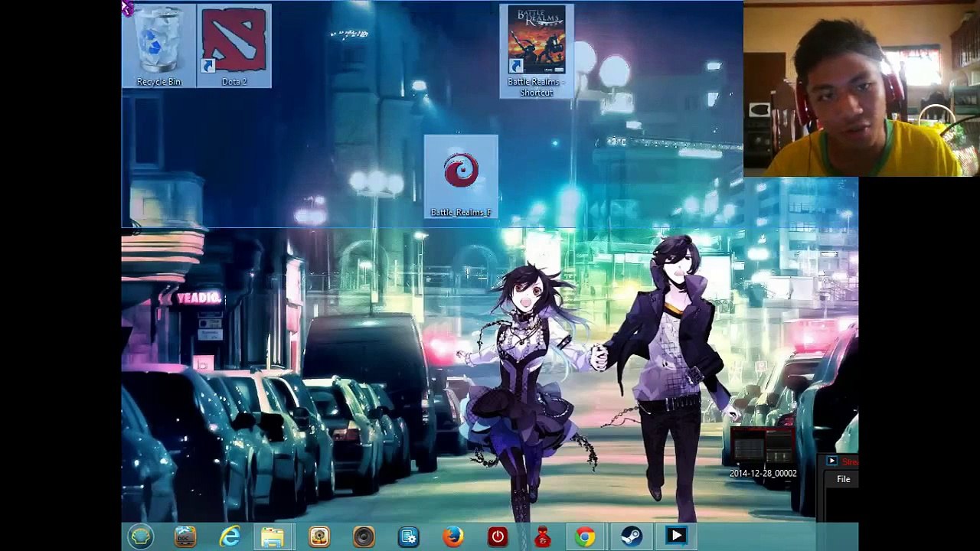The width and height of the screenshot is (980, 551).
Task: Open the File menu in streaming window
Action: click(x=843, y=479)
